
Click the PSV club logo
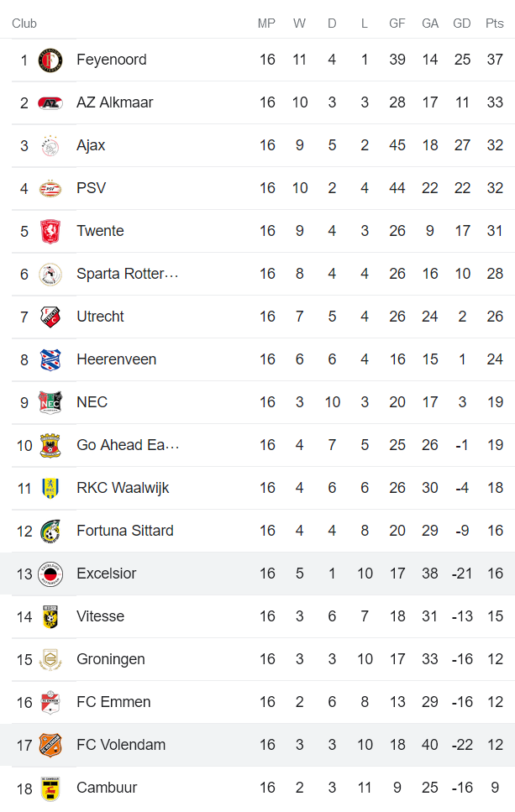pyautogui.click(x=50, y=189)
